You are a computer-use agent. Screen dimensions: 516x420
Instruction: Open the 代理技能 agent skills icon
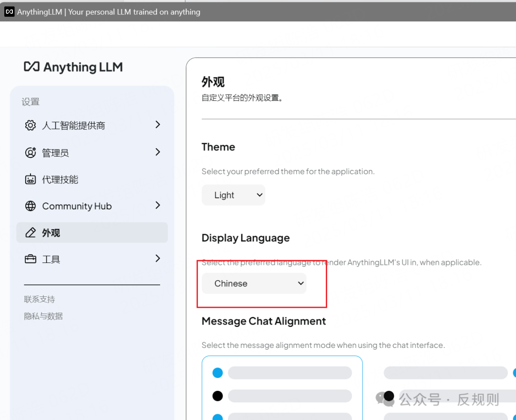[x=30, y=179]
